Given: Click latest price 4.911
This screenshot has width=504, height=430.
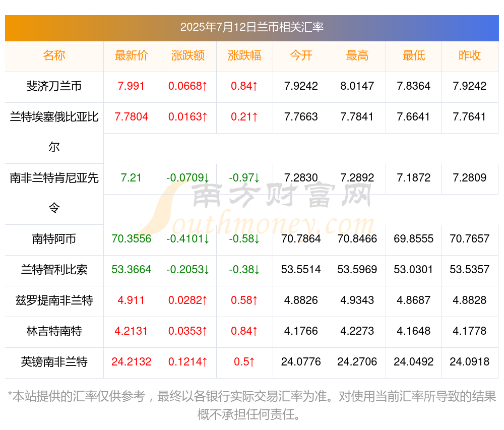Looking at the screenshot, I should [x=131, y=300].
